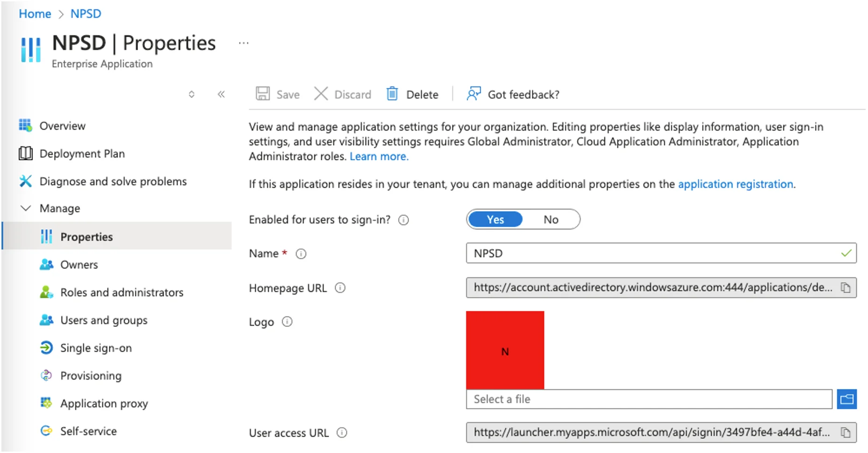Click the Application proxy icon
The height and width of the screenshot is (453, 868).
46,403
